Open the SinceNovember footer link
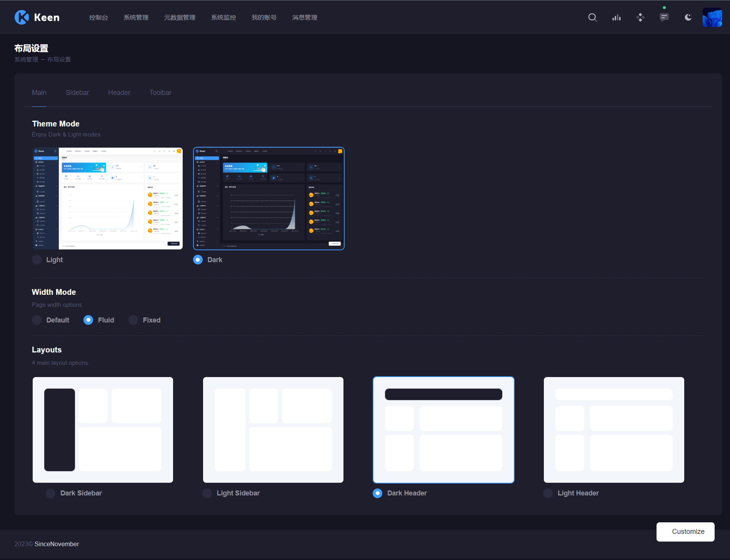730x560 pixels. point(57,544)
